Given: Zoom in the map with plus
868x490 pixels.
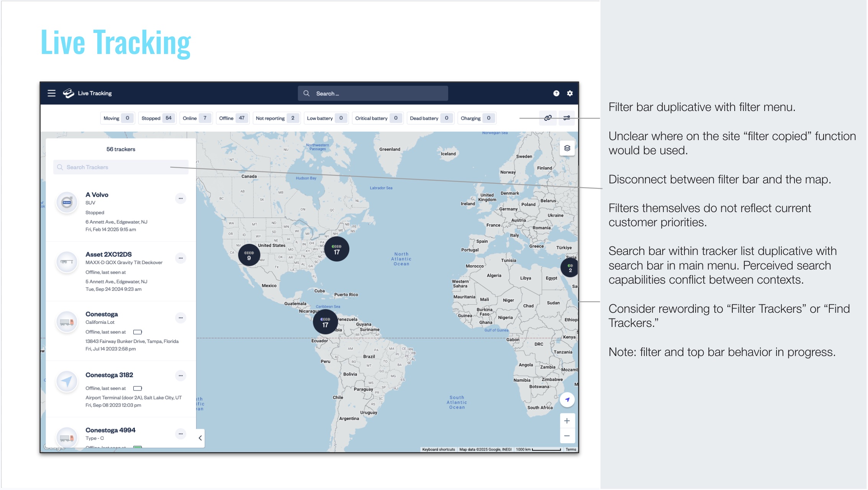Looking at the screenshot, I should tap(567, 421).
